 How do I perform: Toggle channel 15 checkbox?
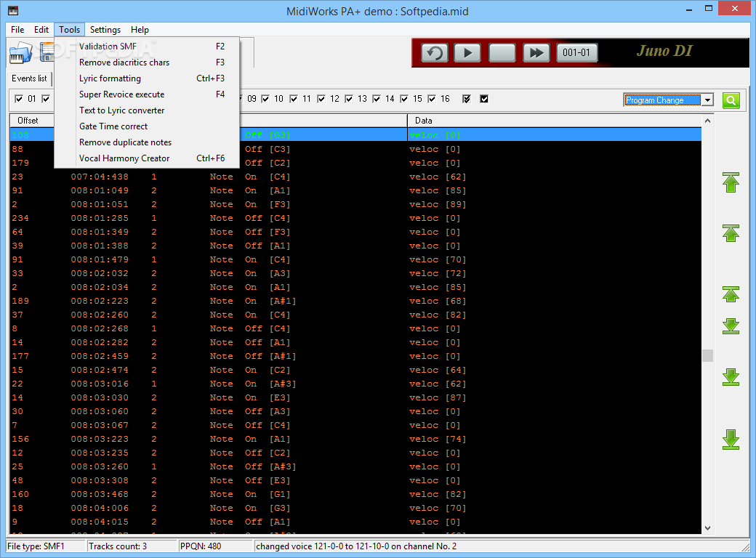pyautogui.click(x=404, y=99)
